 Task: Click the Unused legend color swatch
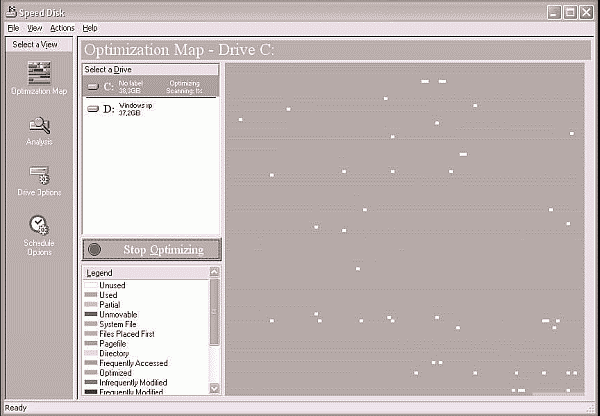(91, 285)
